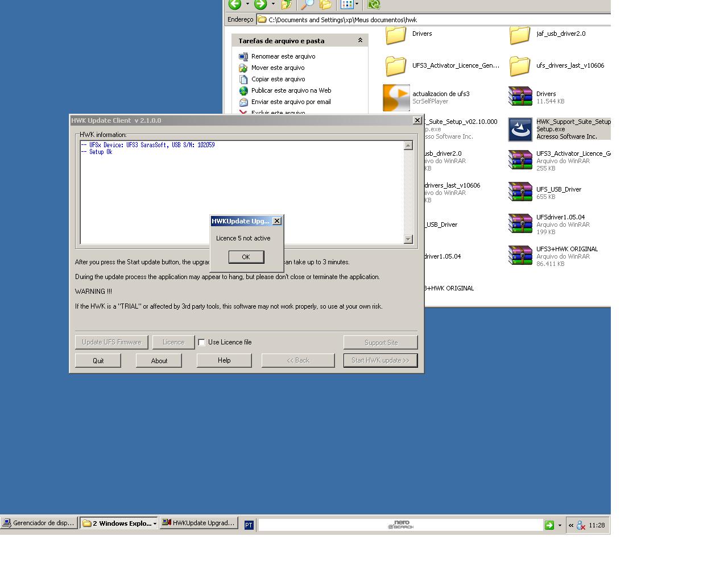Screen dimensions: 728x582
Task: Click the Search magnifier icon in Explorer
Action: pos(307,5)
